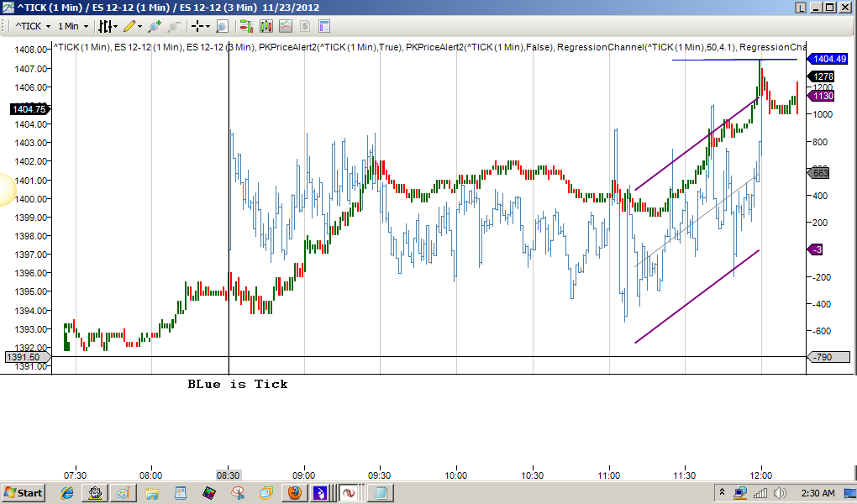
Task: Click the highlighted 08:30 time label
Action: (x=228, y=475)
